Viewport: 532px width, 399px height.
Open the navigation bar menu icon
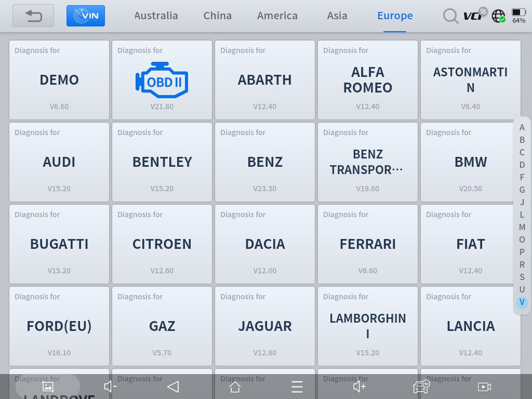(x=297, y=387)
